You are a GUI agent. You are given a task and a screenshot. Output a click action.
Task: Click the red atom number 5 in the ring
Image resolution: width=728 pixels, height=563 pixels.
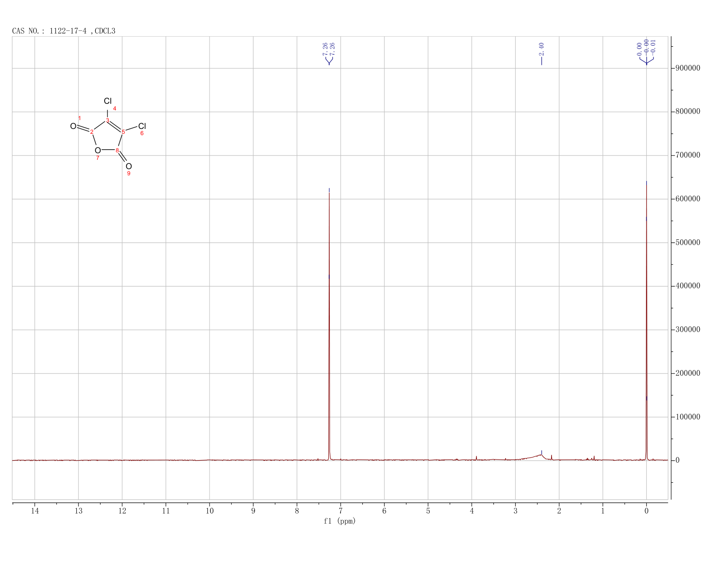[124, 132]
